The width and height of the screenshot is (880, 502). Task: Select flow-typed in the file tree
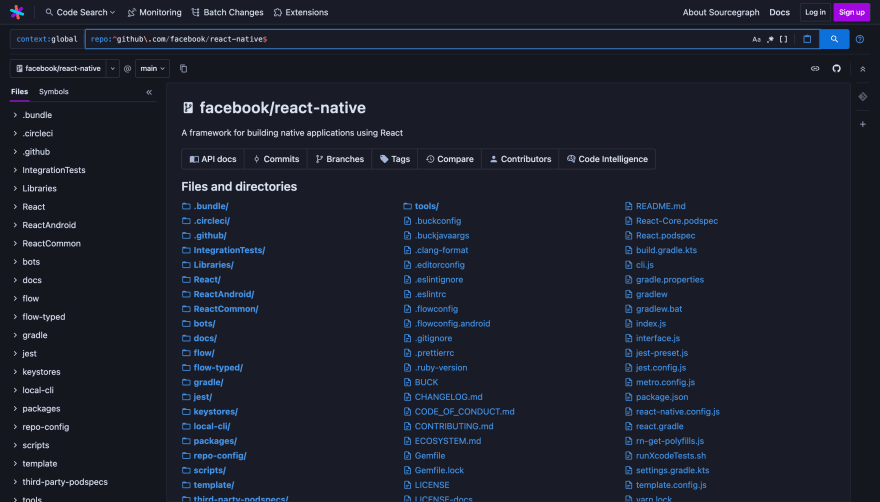44,317
